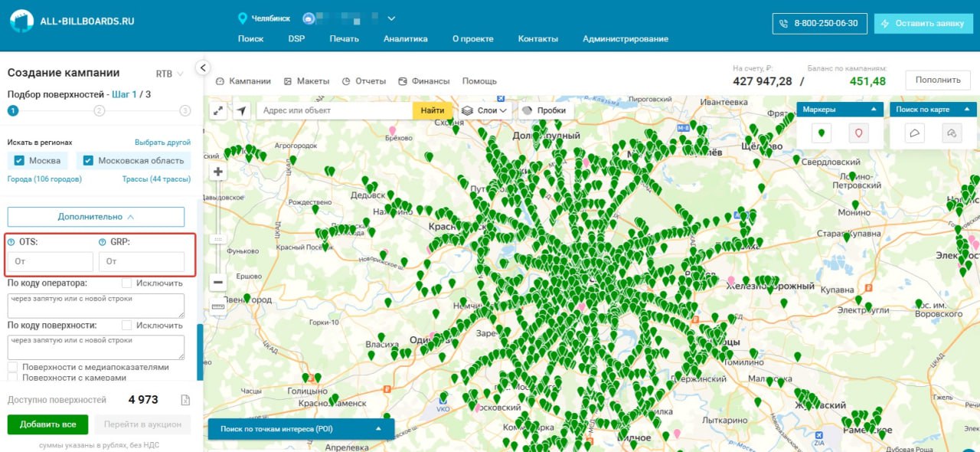Tick Исключить for surface code

(127, 325)
